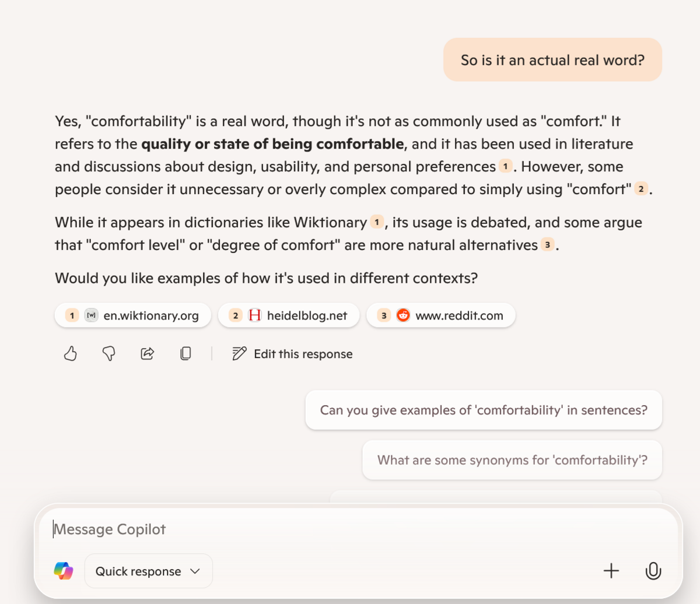Image resolution: width=700 pixels, height=604 pixels.
Task: Open the www.reddit.com source reference
Action: tap(441, 315)
